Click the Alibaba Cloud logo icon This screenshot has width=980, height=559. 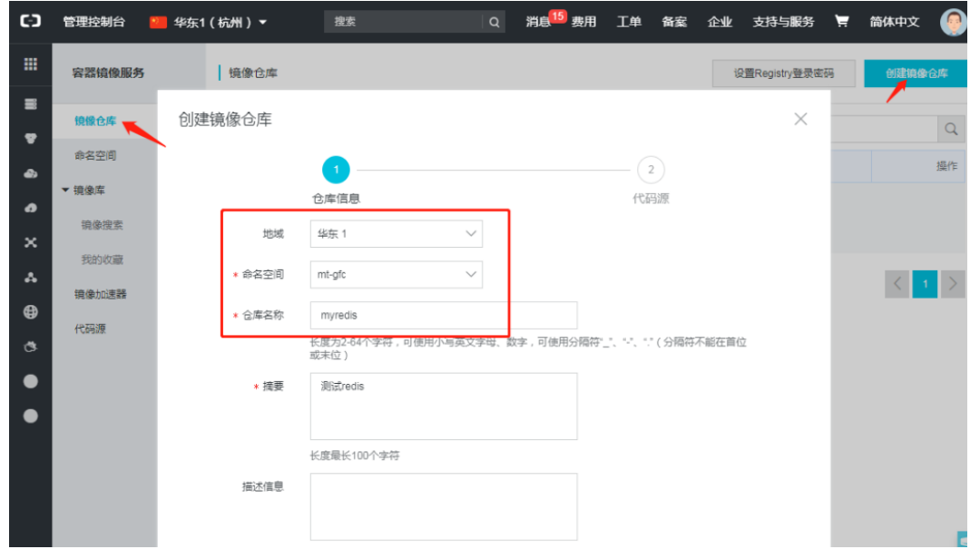click(30, 21)
